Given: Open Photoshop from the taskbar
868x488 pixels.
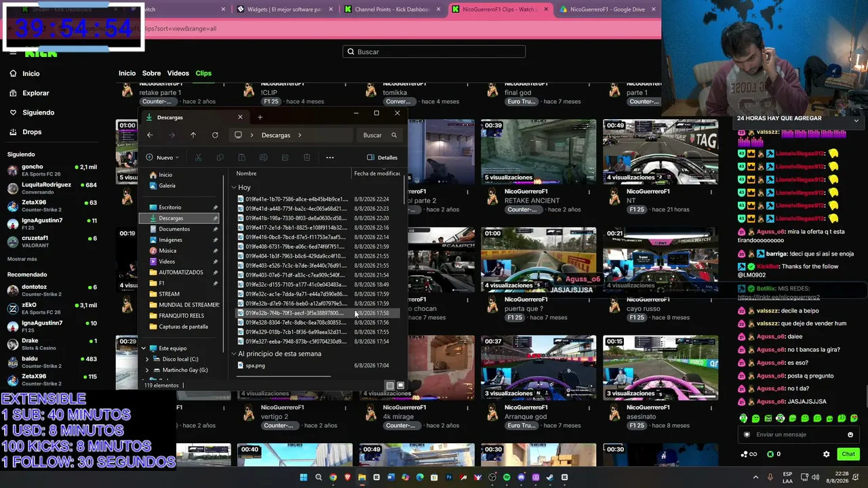Looking at the screenshot, I should tap(449, 477).
